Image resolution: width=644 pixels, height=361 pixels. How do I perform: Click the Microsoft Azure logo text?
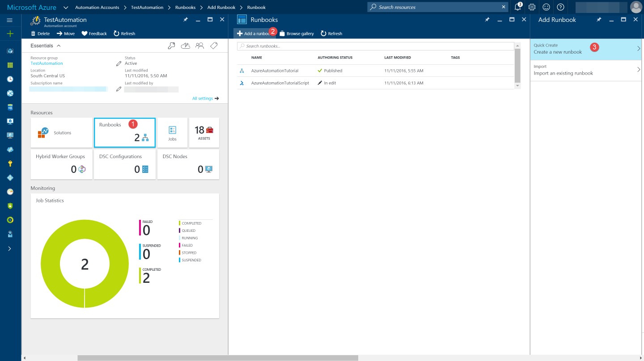click(x=32, y=7)
